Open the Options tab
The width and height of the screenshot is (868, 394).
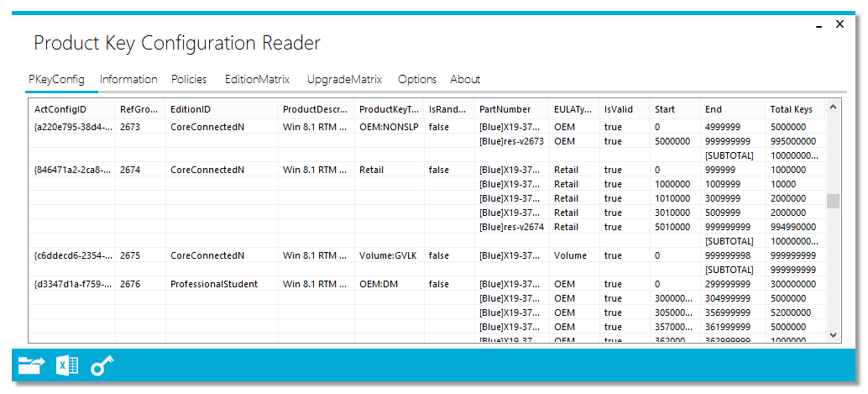point(417,79)
